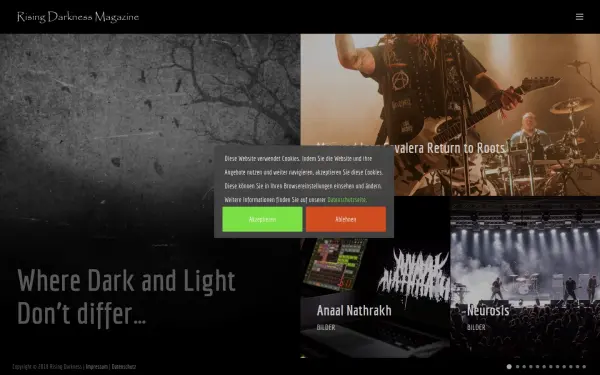The width and height of the screenshot is (600, 375).
Task: Click the Neurosis title text
Action: tap(488, 310)
